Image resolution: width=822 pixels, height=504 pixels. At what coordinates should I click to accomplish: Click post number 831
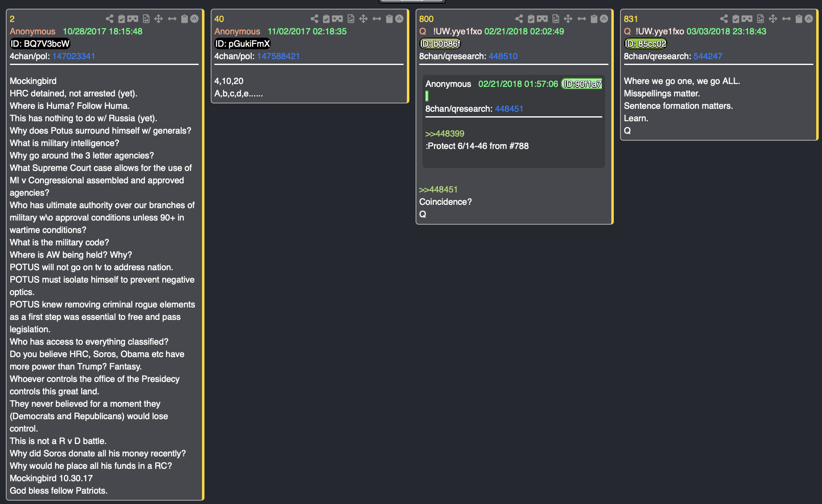(x=631, y=19)
